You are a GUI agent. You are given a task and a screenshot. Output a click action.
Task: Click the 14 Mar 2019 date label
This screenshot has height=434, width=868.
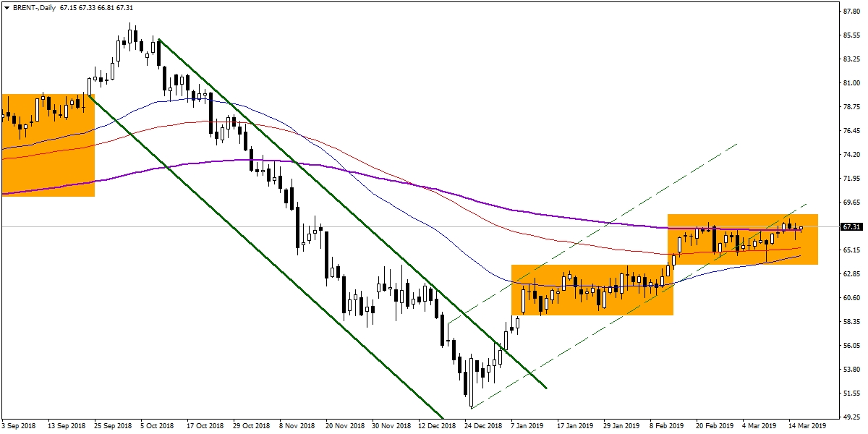pos(809,426)
